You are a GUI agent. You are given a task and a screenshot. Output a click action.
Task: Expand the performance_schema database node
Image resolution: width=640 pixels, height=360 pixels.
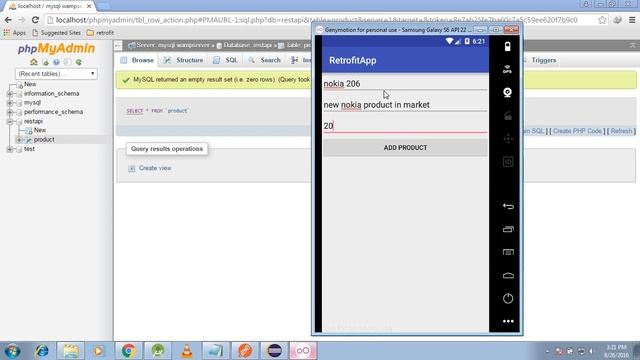pyautogui.click(x=10, y=112)
